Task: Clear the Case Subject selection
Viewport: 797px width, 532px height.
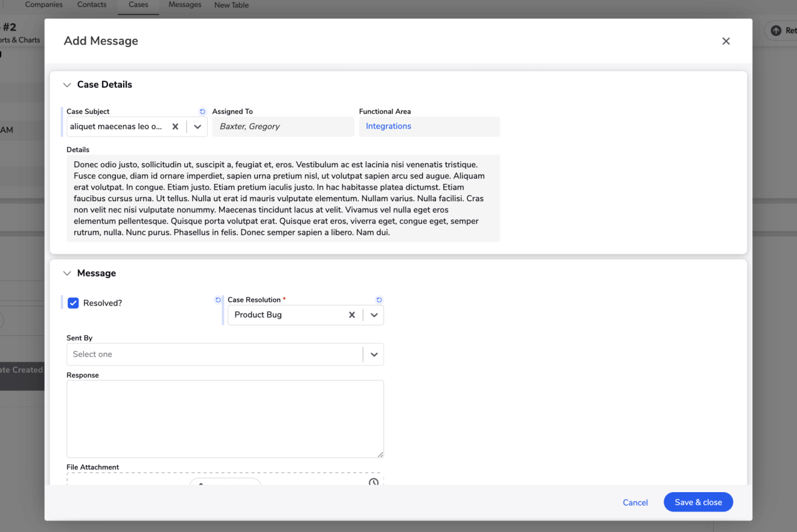Action: [175, 127]
